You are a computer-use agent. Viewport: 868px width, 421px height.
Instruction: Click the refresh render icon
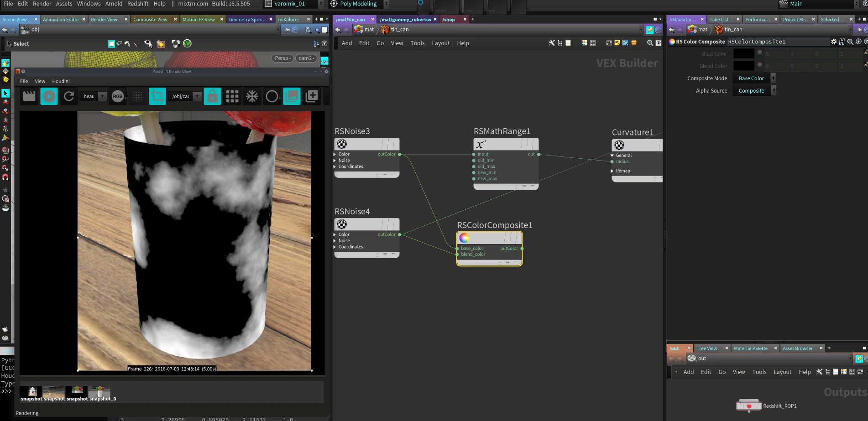[69, 96]
